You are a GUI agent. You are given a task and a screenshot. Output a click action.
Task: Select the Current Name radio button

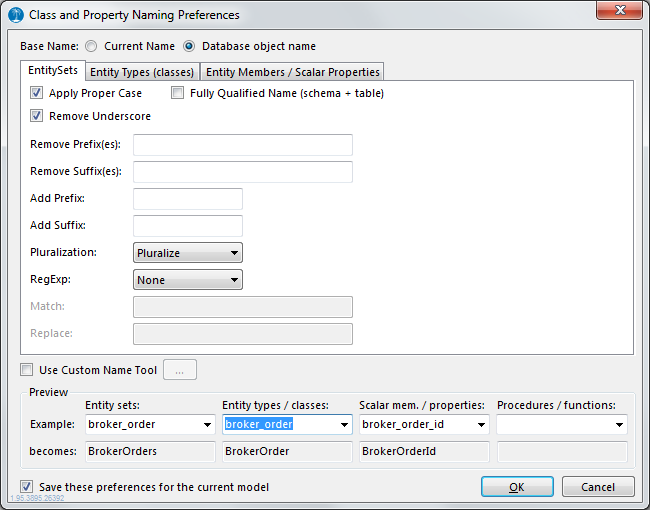(92, 46)
